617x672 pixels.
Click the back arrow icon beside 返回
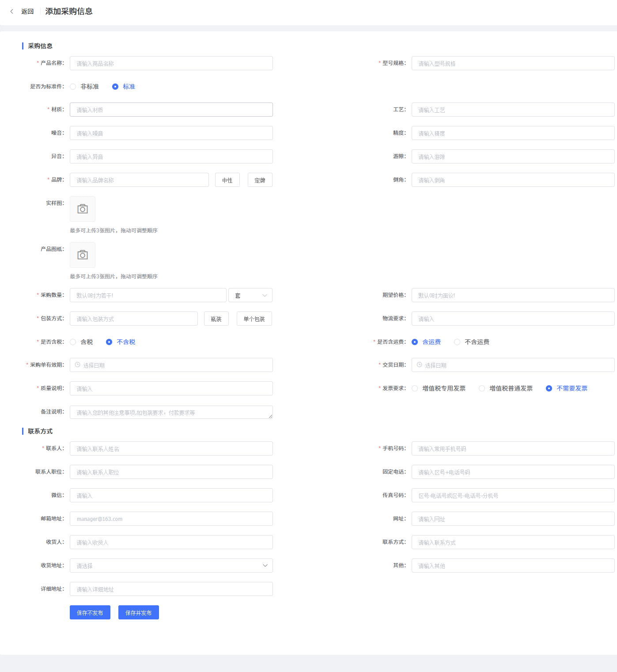[12, 11]
